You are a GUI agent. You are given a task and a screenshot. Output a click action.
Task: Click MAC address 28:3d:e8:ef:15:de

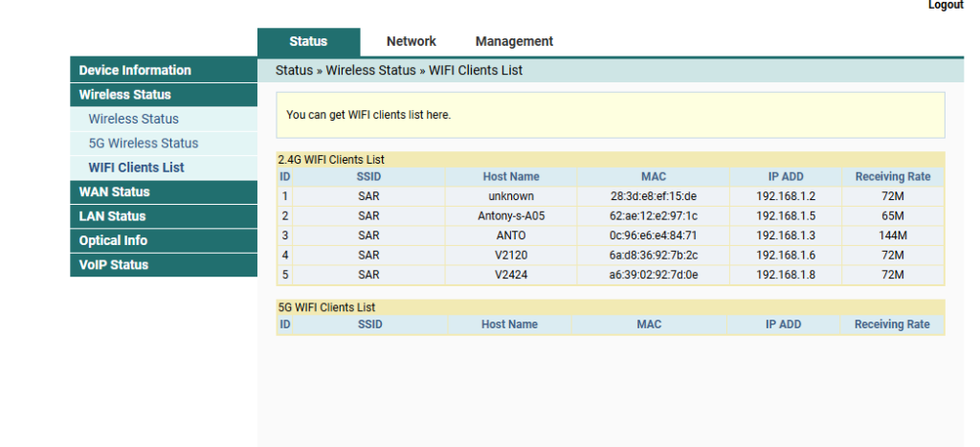(x=654, y=196)
